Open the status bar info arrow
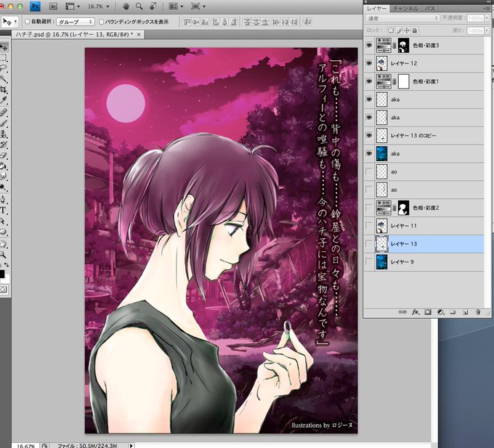494x448 pixels. (x=131, y=445)
